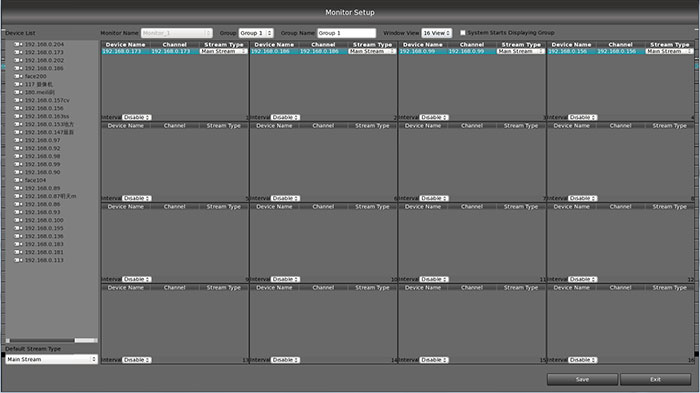The width and height of the screenshot is (700, 393).
Task: Click Device Name column header in window 1
Action: tap(125, 45)
